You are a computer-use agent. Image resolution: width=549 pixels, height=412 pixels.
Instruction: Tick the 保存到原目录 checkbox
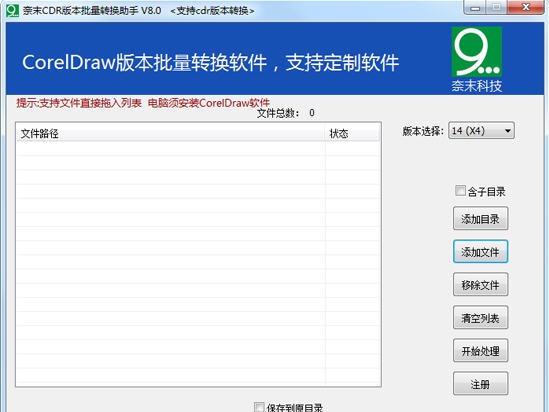coord(259,407)
